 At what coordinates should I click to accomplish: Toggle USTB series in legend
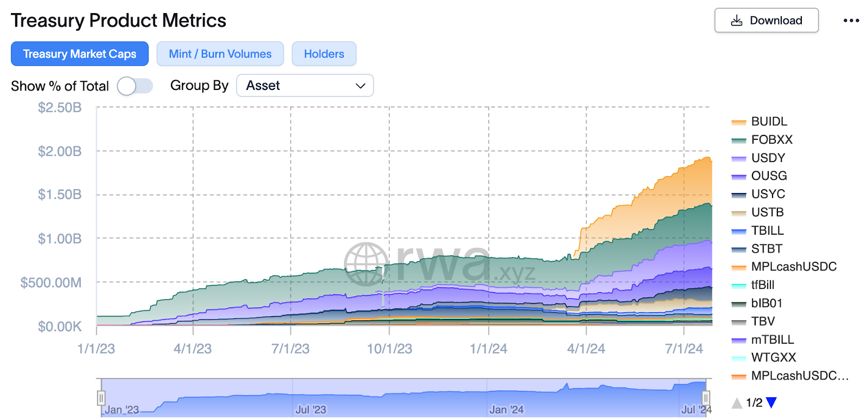pos(758,212)
